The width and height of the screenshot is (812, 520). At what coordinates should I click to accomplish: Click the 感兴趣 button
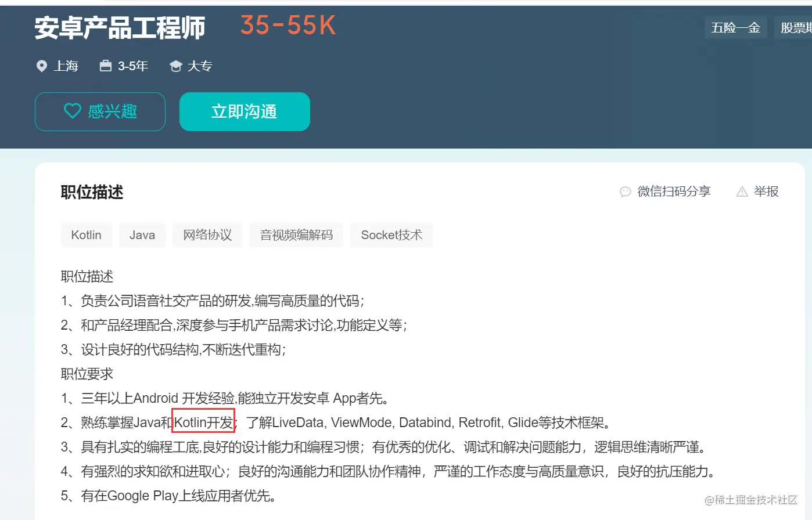[x=100, y=111]
